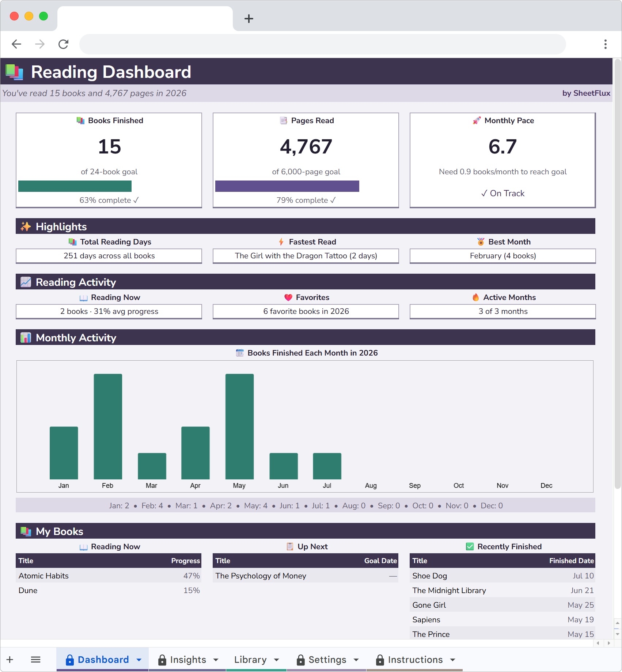This screenshot has width=622, height=672.
Task: Click the SheetFlux link
Action: [x=592, y=93]
